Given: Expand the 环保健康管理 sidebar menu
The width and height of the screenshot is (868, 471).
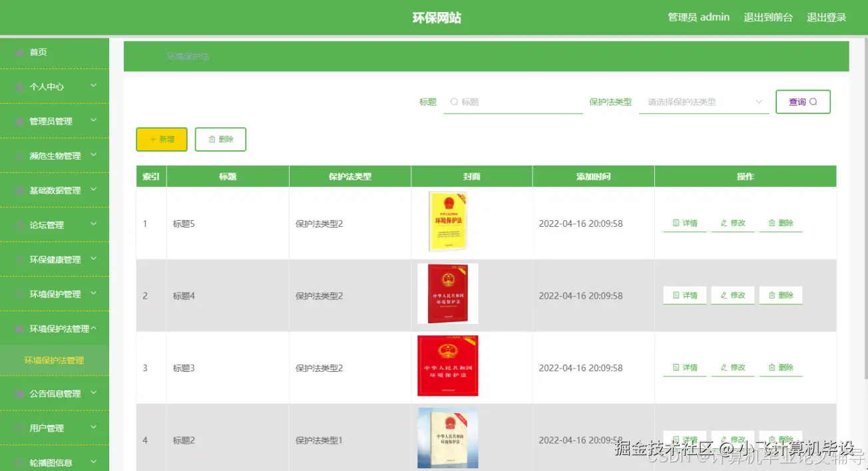Looking at the screenshot, I should point(55,259).
